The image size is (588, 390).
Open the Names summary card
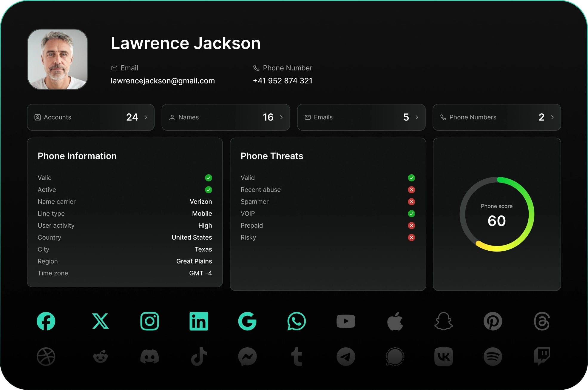point(226,117)
